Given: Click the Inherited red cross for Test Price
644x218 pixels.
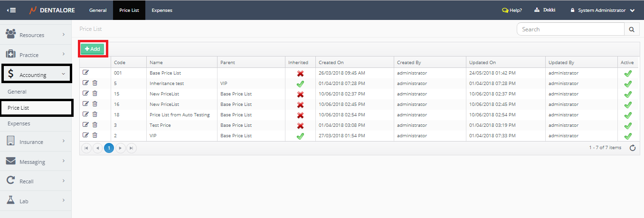Looking at the screenshot, I should click(x=300, y=126).
